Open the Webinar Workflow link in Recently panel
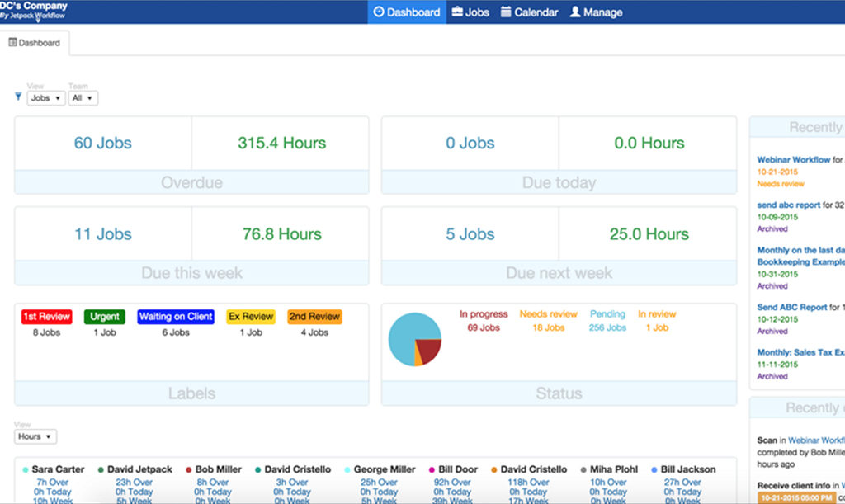This screenshot has height=504, width=845. [795, 159]
